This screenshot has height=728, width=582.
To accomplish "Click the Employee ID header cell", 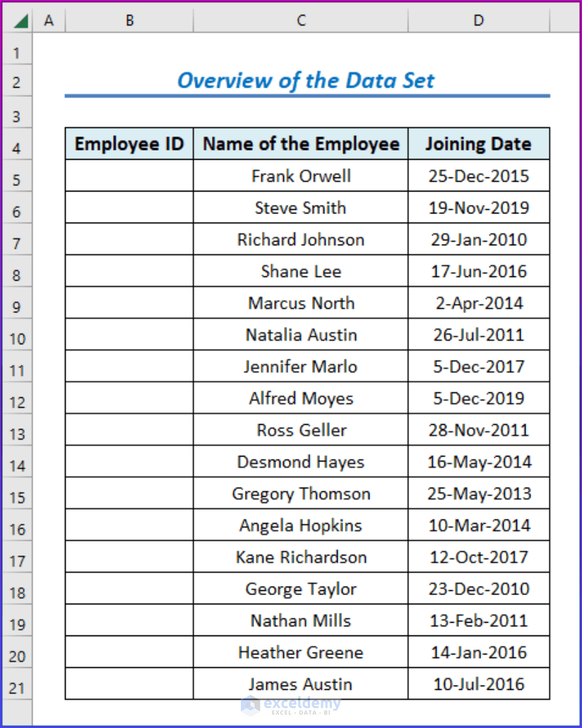I will pyautogui.click(x=129, y=143).
